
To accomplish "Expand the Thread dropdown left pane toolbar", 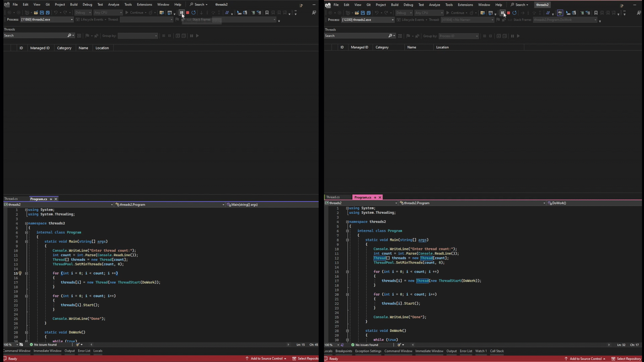I will (172, 19).
